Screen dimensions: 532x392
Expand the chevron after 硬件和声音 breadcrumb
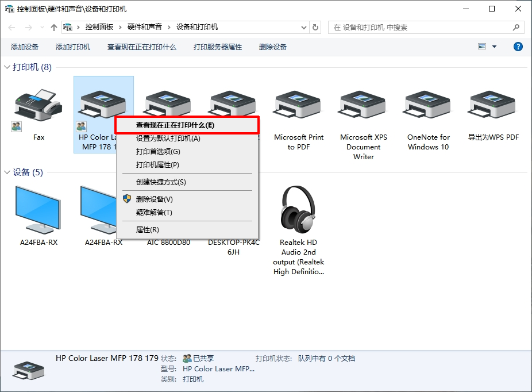169,27
